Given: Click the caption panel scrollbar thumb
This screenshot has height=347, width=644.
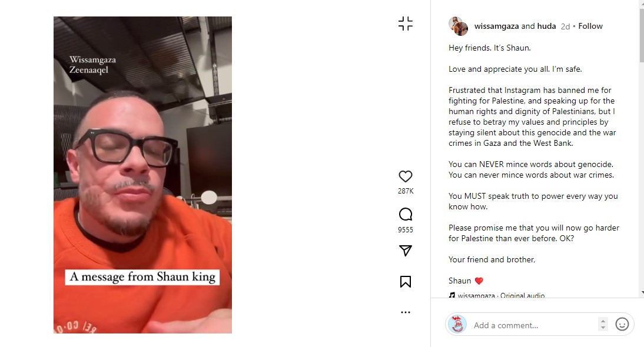Looking at the screenshot, I should [642, 35].
